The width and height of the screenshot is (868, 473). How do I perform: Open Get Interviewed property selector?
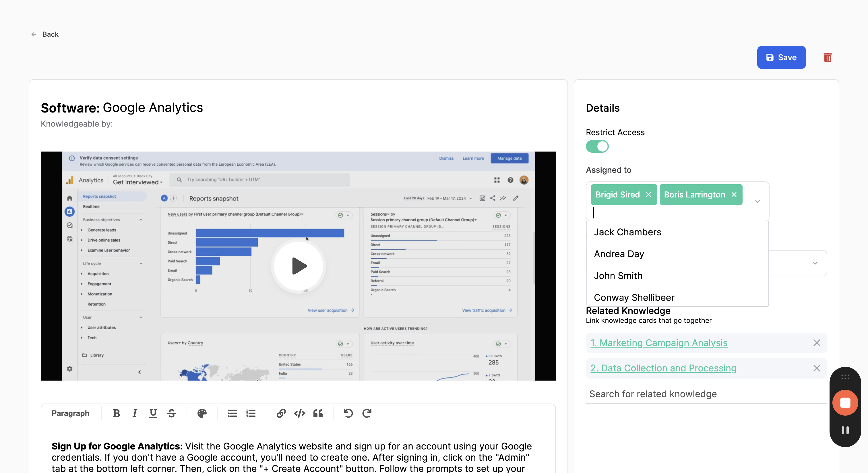[x=137, y=182]
